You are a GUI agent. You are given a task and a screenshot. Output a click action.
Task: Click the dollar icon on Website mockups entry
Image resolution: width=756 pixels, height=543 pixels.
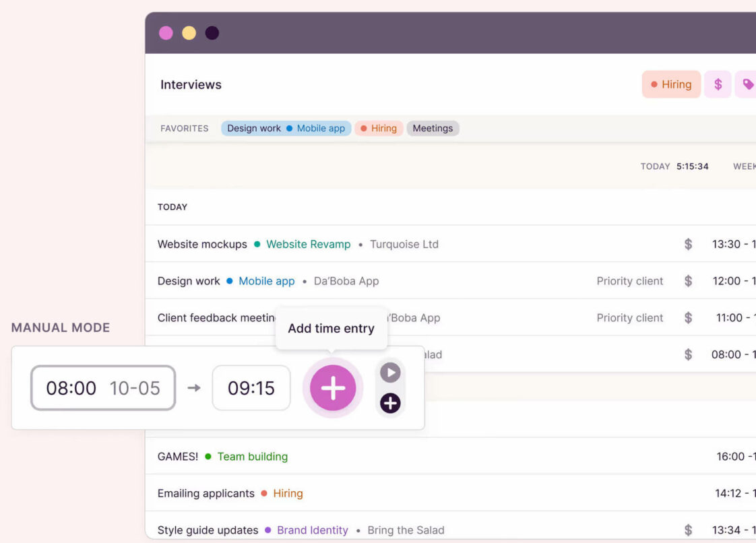[688, 244]
